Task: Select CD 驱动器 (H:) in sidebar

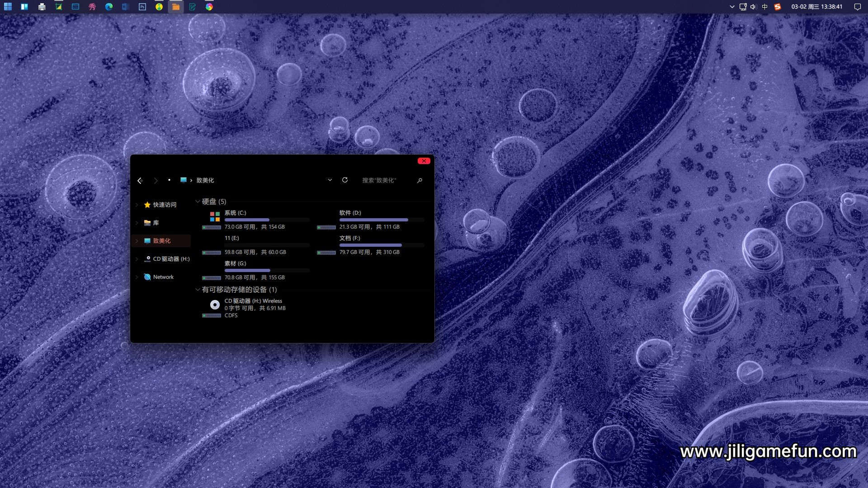Action: click(x=167, y=259)
